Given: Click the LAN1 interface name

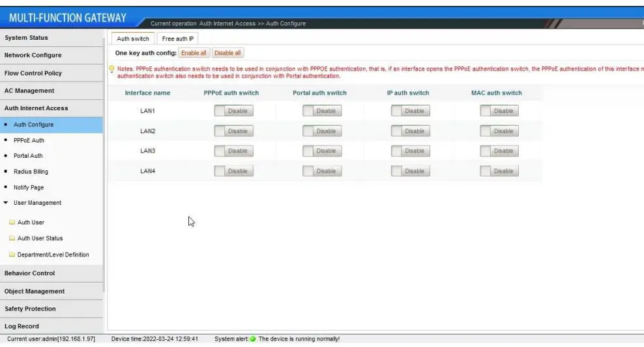Looking at the screenshot, I should coord(147,111).
